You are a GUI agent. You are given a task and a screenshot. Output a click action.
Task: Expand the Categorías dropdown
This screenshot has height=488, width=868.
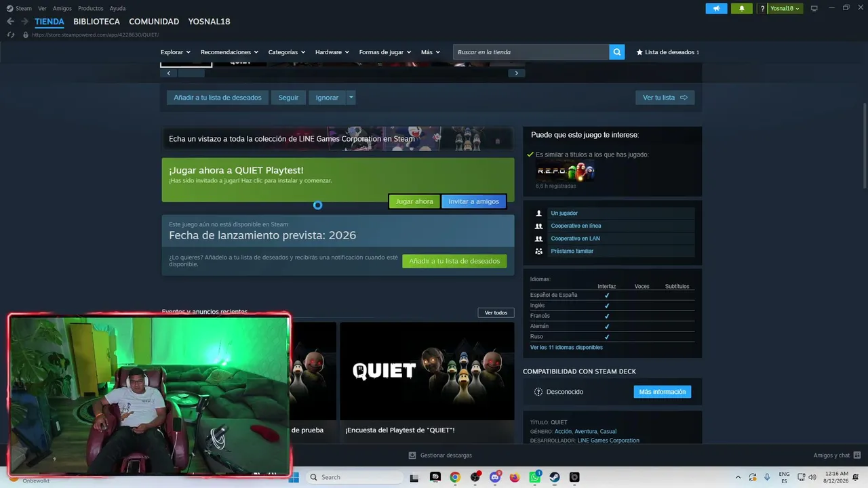pos(287,52)
